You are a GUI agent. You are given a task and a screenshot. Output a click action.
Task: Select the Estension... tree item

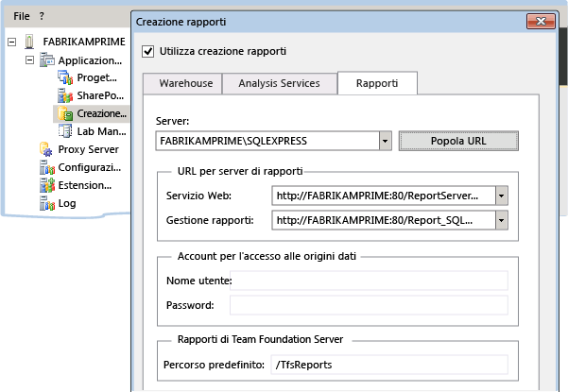[x=85, y=185]
